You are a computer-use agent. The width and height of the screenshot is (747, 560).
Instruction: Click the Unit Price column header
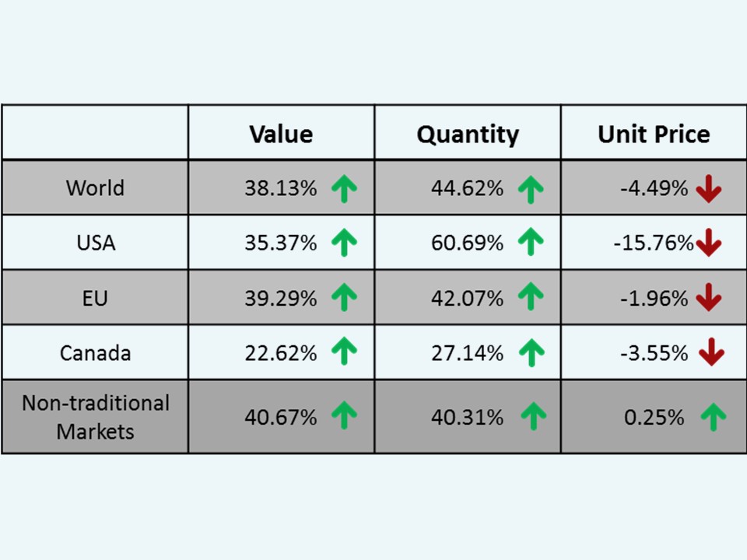[654, 134]
